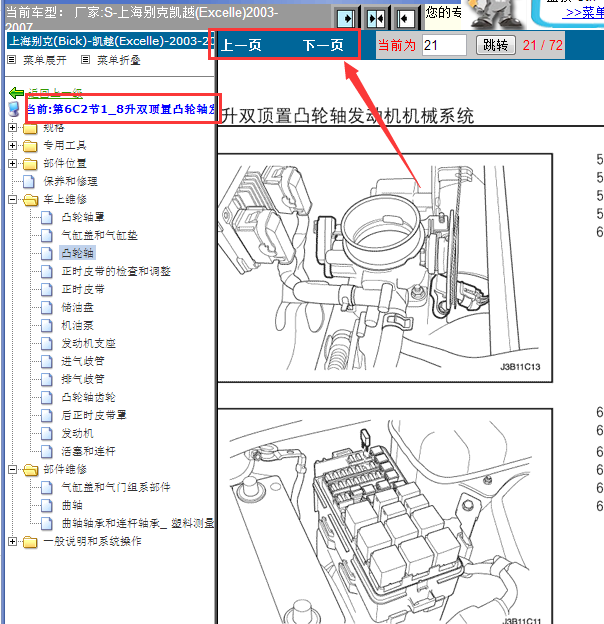This screenshot has width=604, height=624.
Task: Collapse the 部件维修 folder
Action: (x=12, y=470)
